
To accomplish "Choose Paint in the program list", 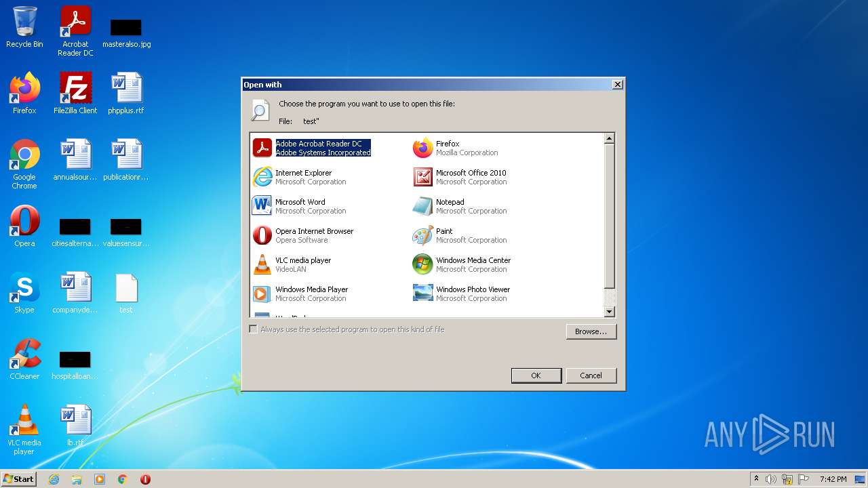I will (460, 235).
